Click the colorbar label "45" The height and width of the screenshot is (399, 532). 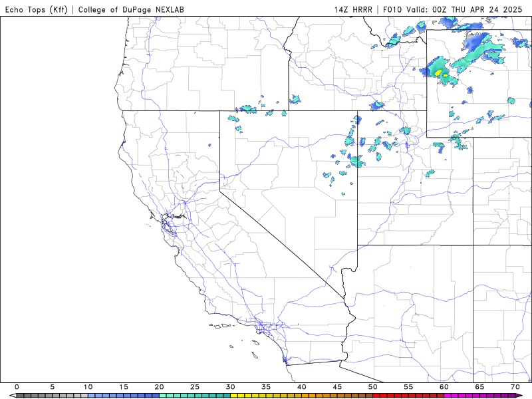click(x=337, y=387)
